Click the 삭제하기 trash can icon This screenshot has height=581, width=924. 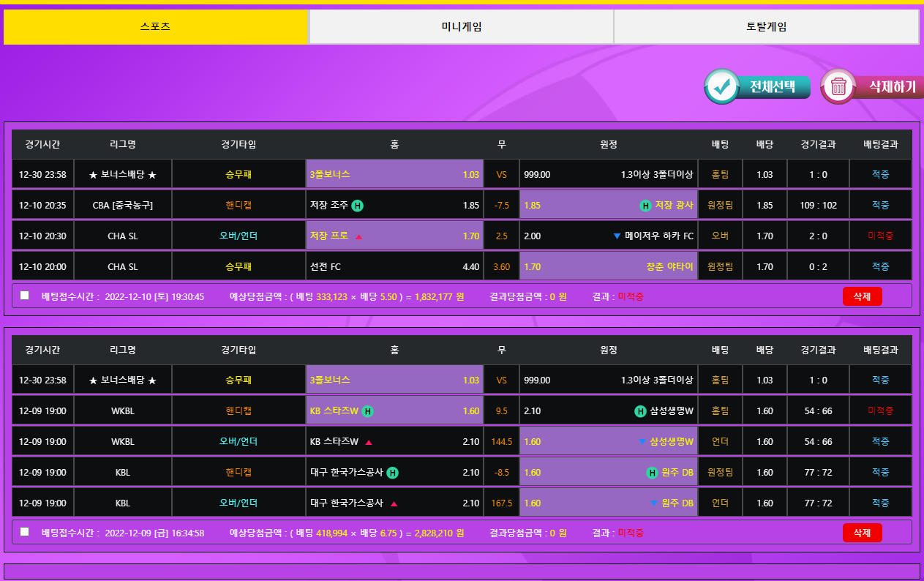[838, 87]
